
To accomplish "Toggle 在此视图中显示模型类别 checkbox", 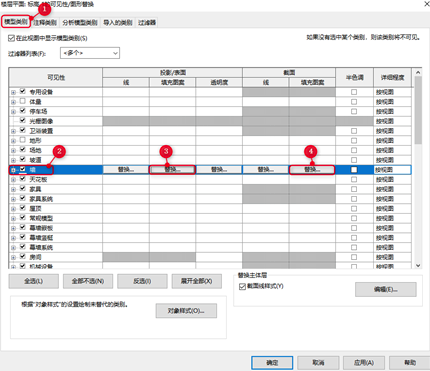I will (x=11, y=38).
